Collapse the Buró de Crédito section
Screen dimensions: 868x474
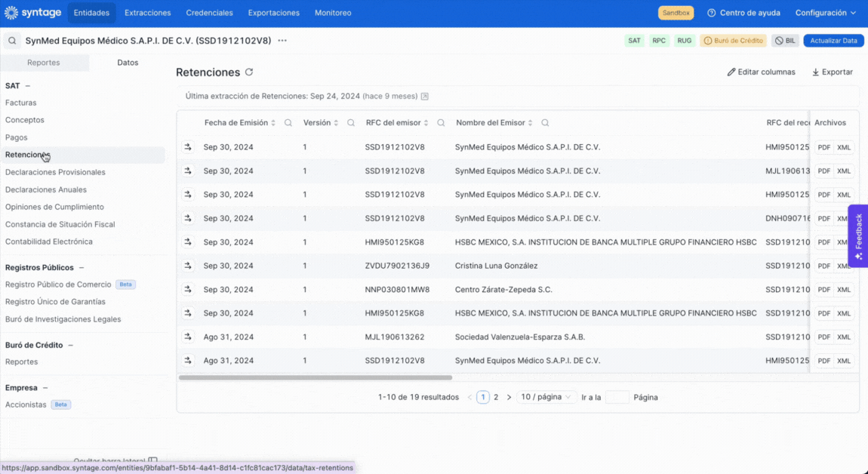tap(70, 345)
